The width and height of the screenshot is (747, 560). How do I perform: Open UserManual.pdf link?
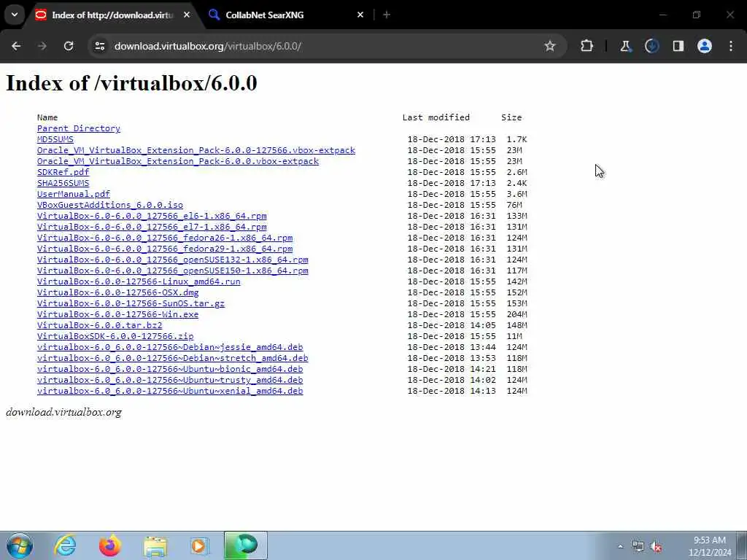click(x=74, y=194)
